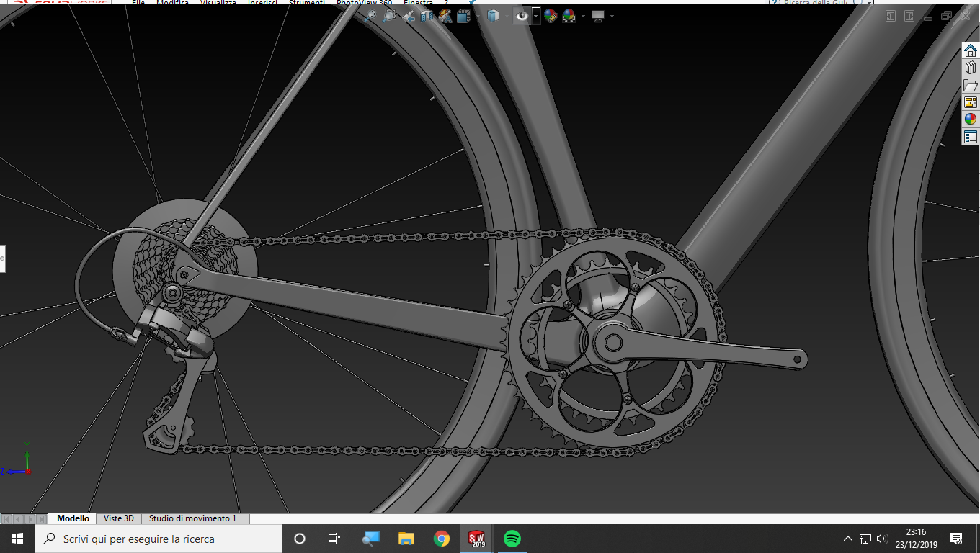Open the Strumenti menu
Viewport: 980px width, 553px height.
point(306,2)
